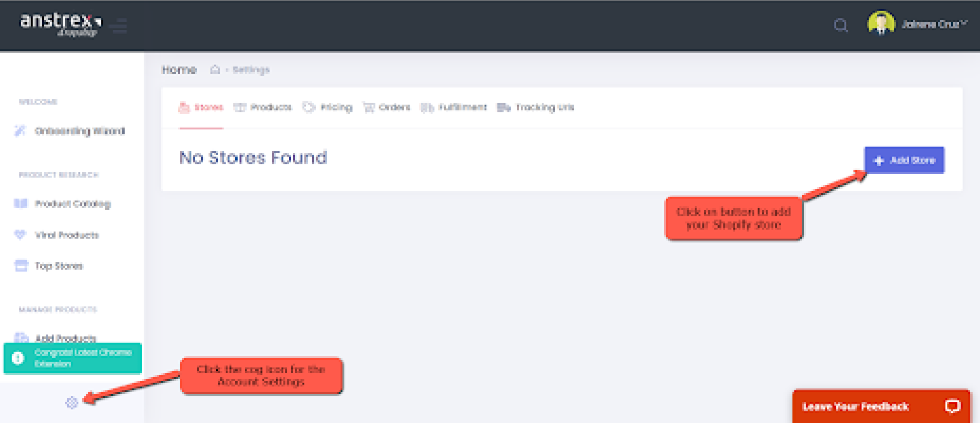This screenshot has width=980, height=423.
Task: Select the Fulfillment tab
Action: (x=454, y=108)
